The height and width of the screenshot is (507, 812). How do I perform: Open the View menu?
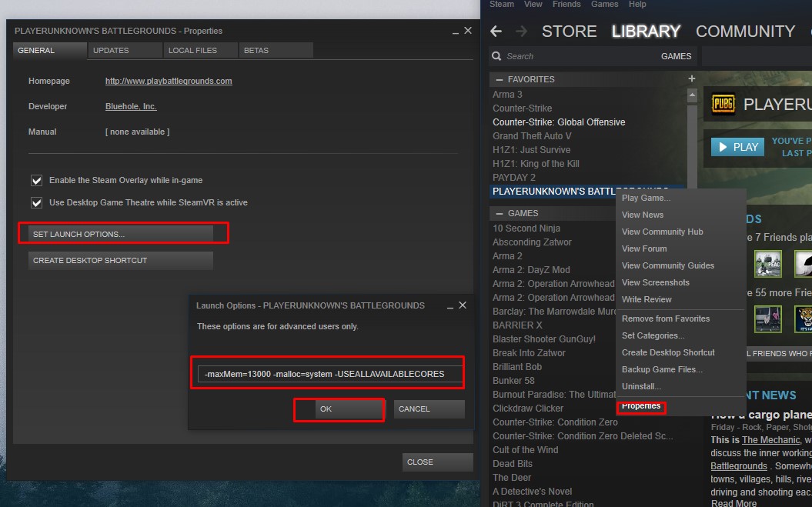tap(533, 4)
